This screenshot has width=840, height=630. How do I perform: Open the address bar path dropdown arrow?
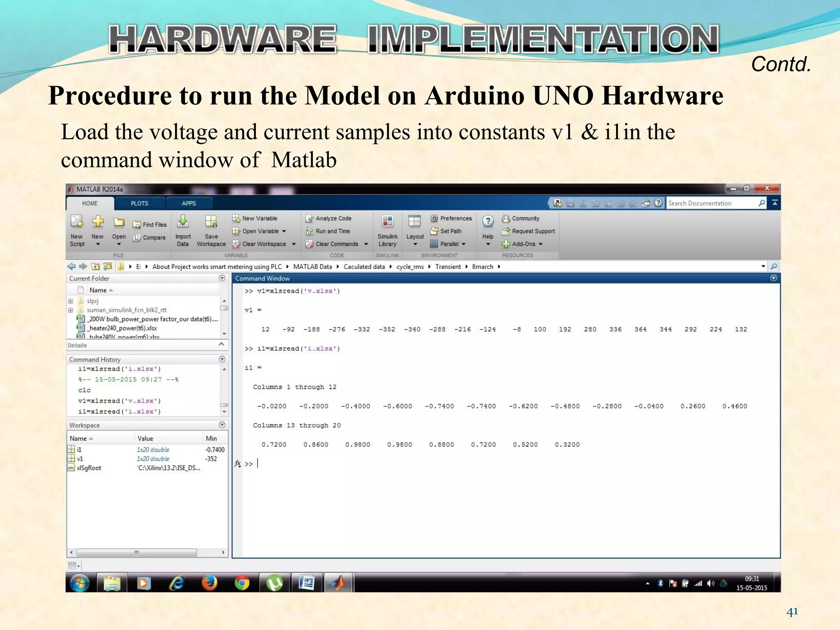point(763,267)
